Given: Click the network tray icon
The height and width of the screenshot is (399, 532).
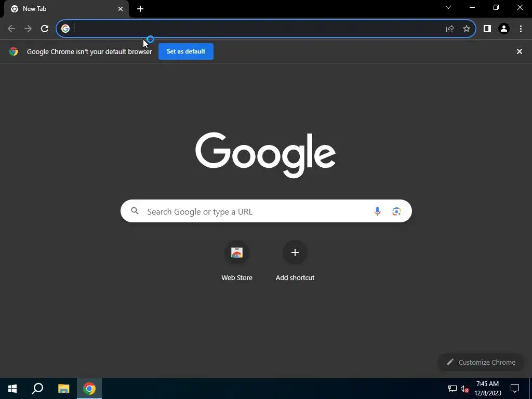Looking at the screenshot, I should point(453,389).
